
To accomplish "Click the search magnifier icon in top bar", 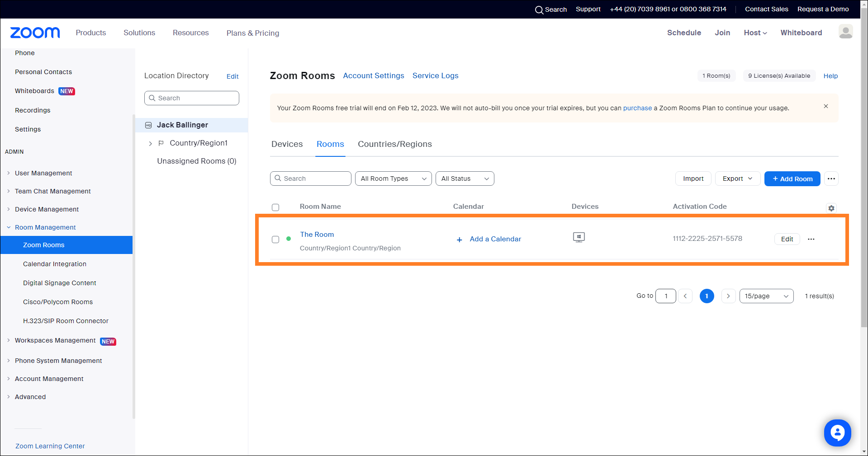I will click(539, 9).
